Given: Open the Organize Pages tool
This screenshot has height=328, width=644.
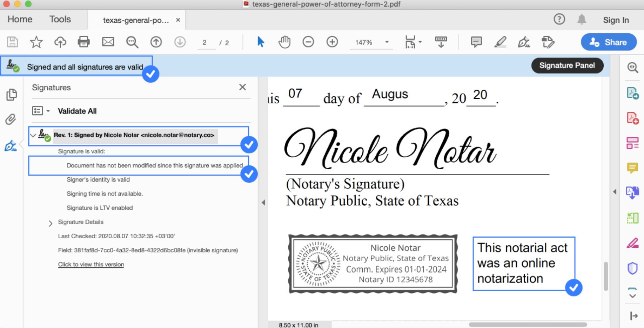Looking at the screenshot, I should tap(632, 143).
